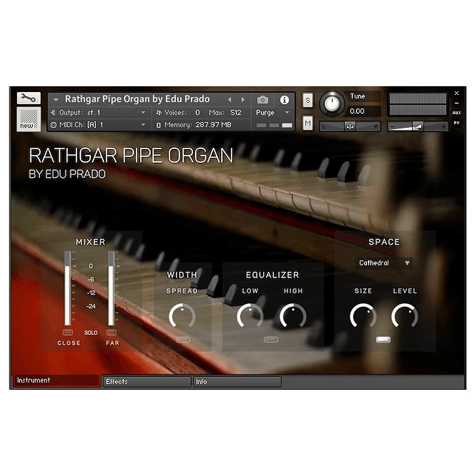Click the SPREAD width knob
This screenshot has height=476, width=476.
click(182, 316)
